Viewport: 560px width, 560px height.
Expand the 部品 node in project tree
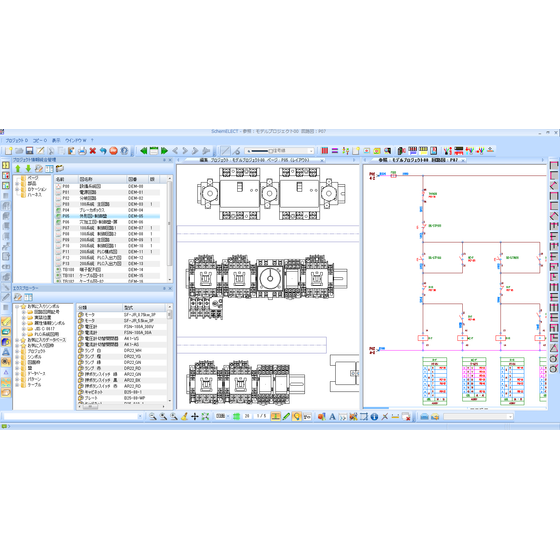click(17, 184)
